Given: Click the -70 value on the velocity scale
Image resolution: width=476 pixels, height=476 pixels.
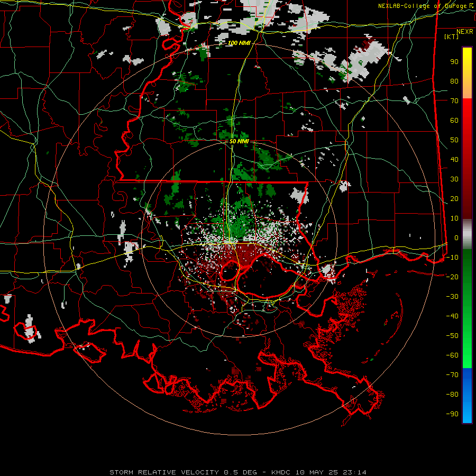Looking at the screenshot, I should tap(452, 374).
